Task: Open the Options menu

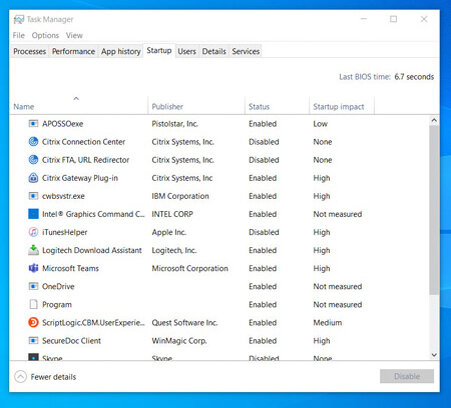Action: (45, 35)
